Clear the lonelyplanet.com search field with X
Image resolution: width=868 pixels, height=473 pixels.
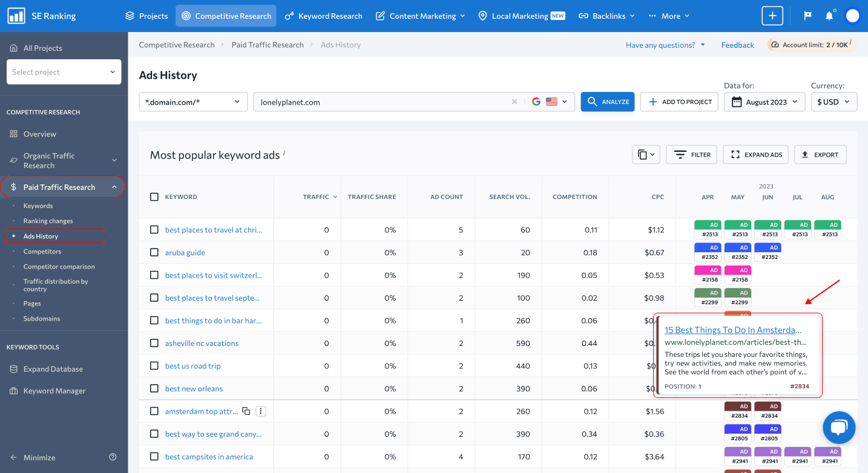pos(515,102)
